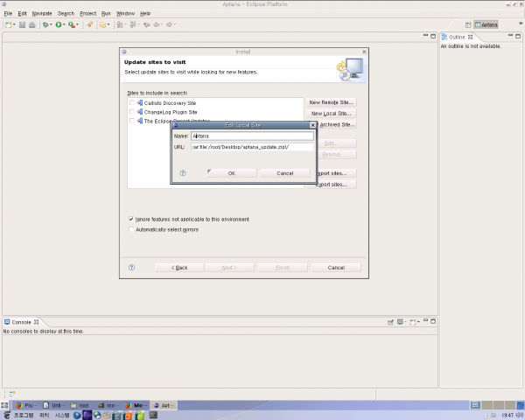Click the Open Perspective icon

(x=468, y=24)
